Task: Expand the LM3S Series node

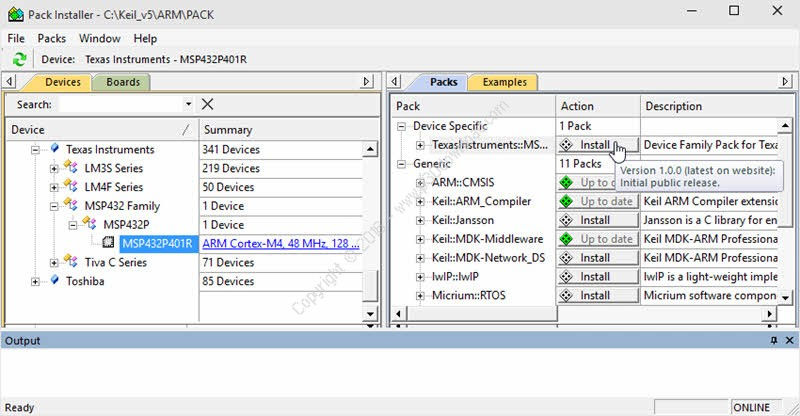Action: pyautogui.click(x=54, y=168)
